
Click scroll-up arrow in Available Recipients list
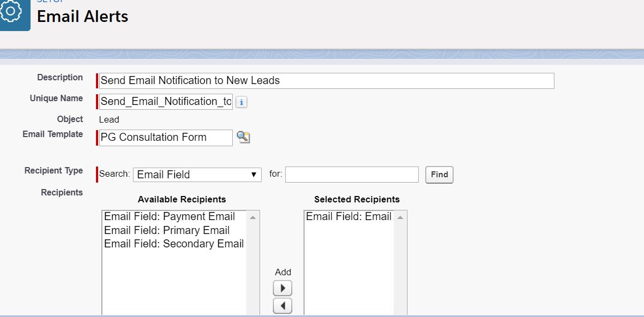[253, 217]
